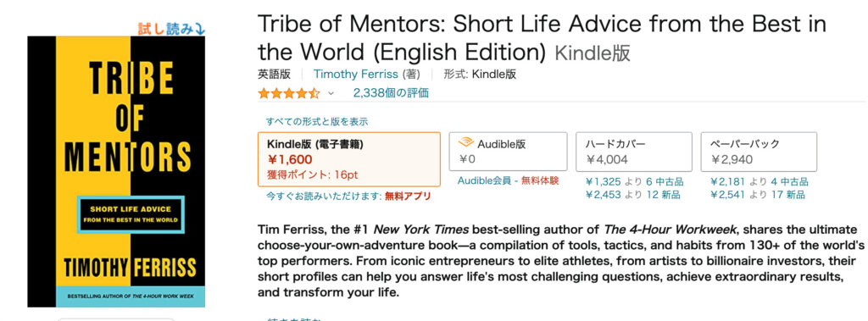Click the Tribe of Mentors book cover
868x321 pixels.
[x=116, y=172]
